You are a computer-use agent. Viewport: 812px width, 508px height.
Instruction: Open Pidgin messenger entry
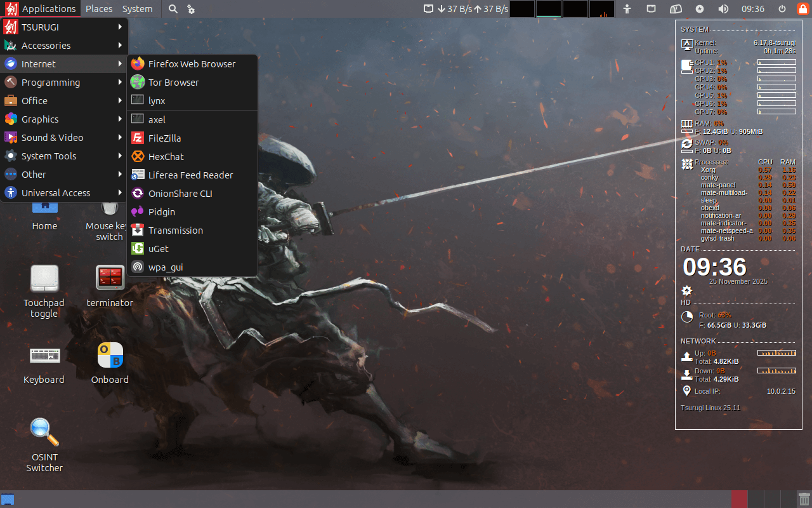click(161, 212)
